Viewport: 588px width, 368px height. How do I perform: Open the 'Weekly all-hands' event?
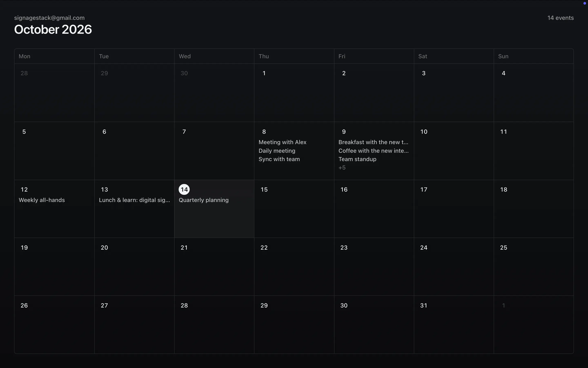(x=42, y=200)
